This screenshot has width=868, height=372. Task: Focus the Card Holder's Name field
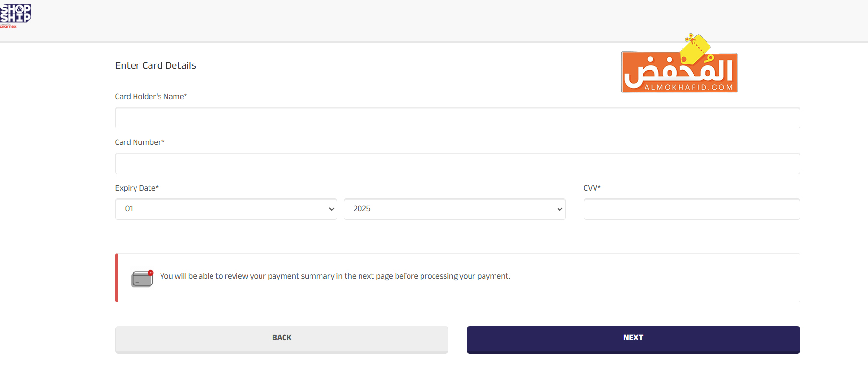(457, 118)
